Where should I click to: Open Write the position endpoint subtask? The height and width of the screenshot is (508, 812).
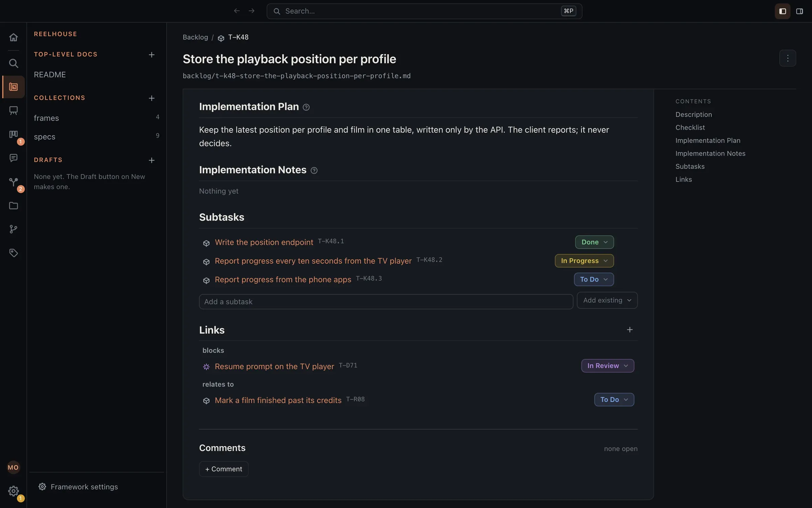pos(264,242)
